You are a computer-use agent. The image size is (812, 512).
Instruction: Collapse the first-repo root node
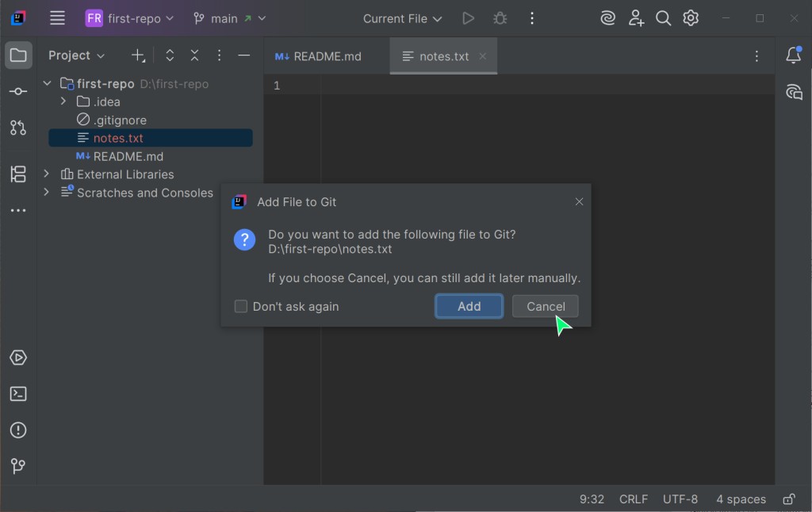47,83
